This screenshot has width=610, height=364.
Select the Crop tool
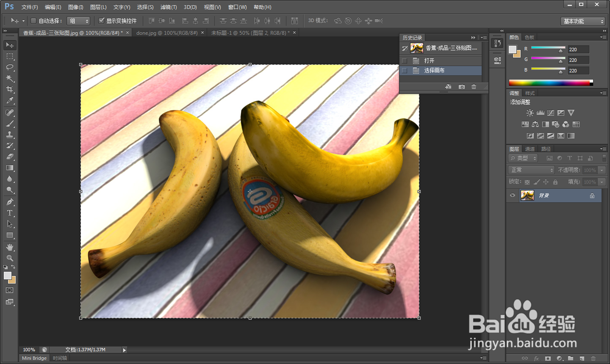point(10,89)
